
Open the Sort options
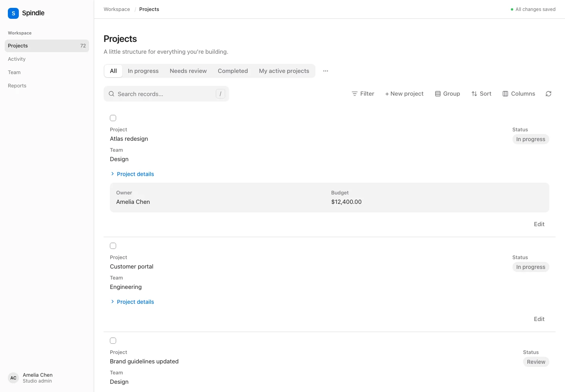click(x=481, y=94)
